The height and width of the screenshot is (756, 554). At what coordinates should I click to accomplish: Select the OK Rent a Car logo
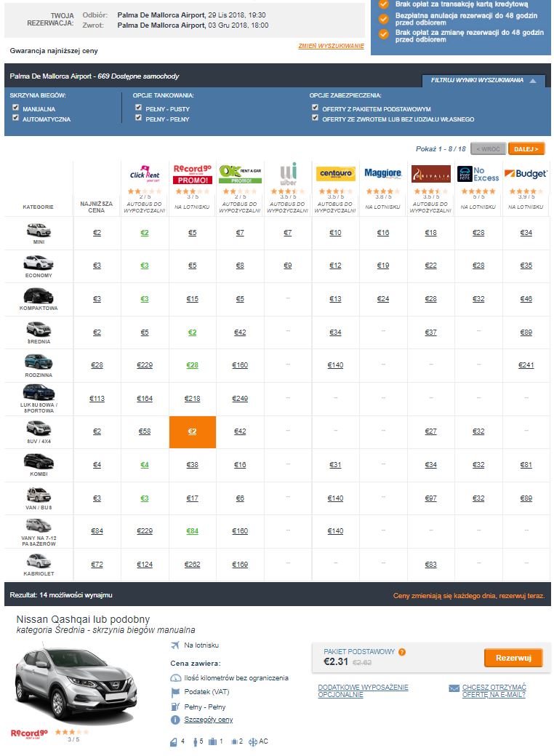click(x=240, y=174)
